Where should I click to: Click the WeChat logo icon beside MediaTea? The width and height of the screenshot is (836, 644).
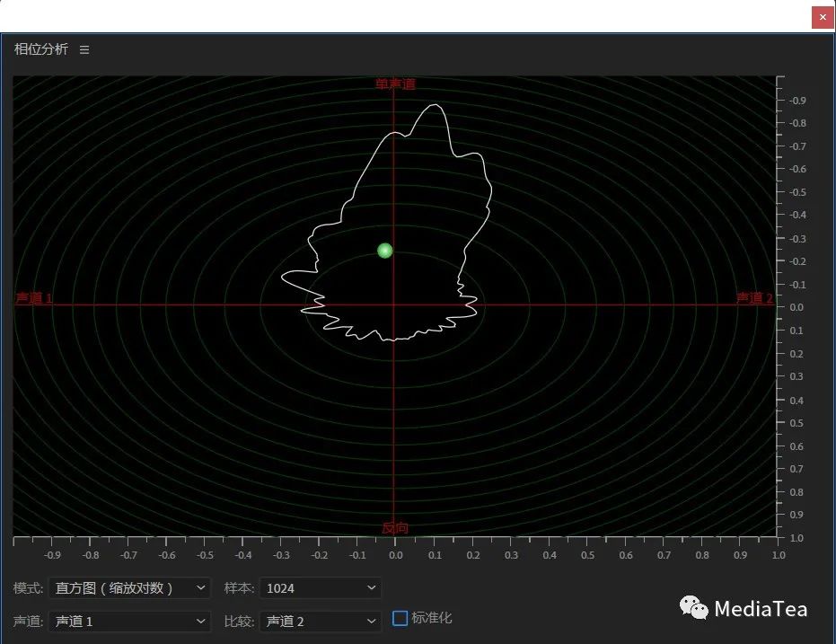pyautogui.click(x=693, y=608)
